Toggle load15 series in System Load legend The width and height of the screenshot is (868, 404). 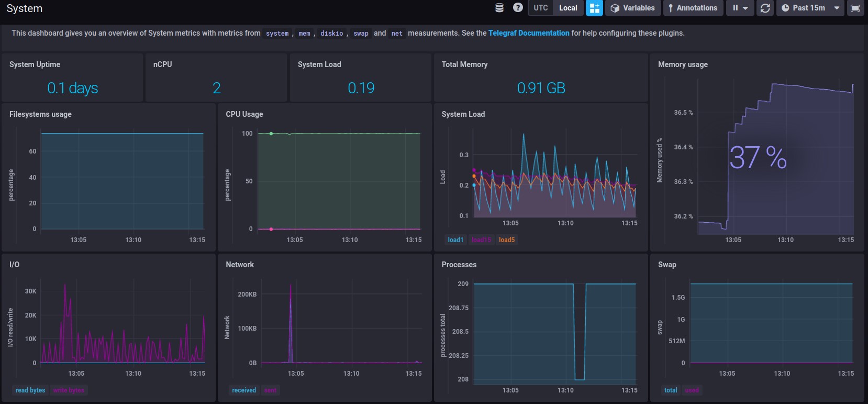pyautogui.click(x=481, y=240)
